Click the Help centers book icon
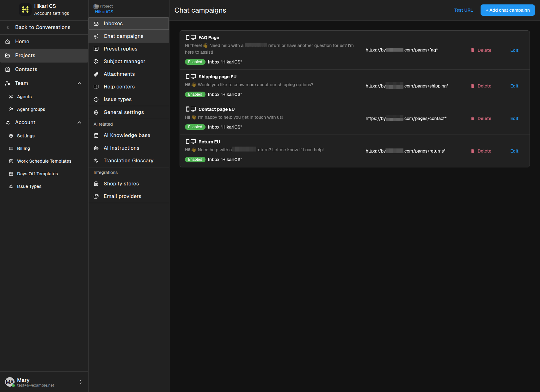 tap(96, 87)
